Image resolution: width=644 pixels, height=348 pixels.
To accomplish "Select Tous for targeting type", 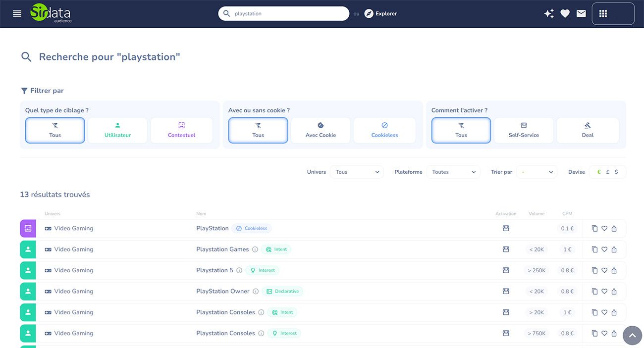I will coord(55,130).
